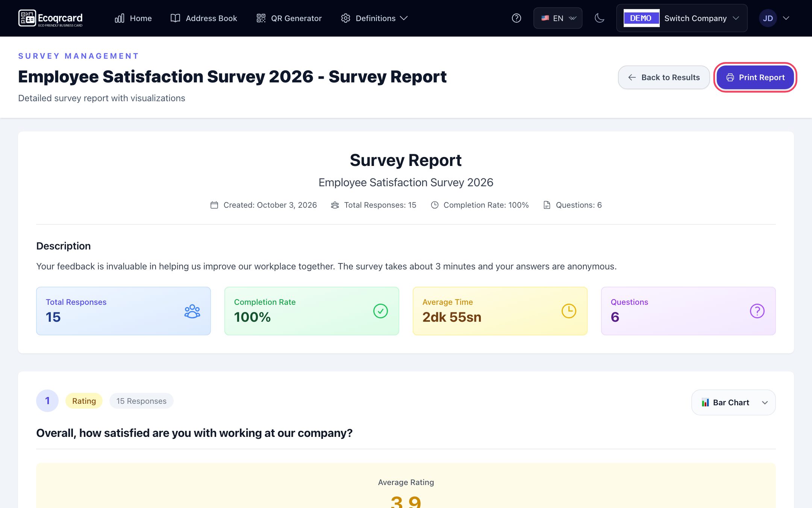Image resolution: width=812 pixels, height=508 pixels.
Task: Click the question icon in Questions card
Action: pos(757,311)
